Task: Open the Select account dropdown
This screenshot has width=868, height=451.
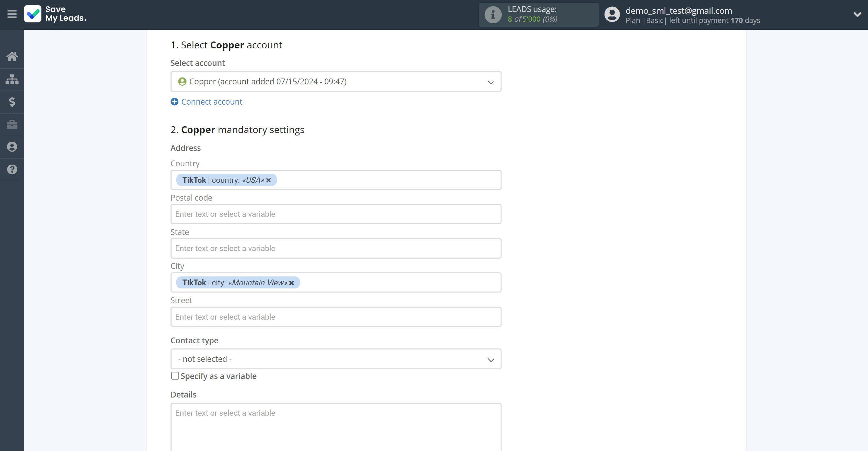Action: click(336, 82)
